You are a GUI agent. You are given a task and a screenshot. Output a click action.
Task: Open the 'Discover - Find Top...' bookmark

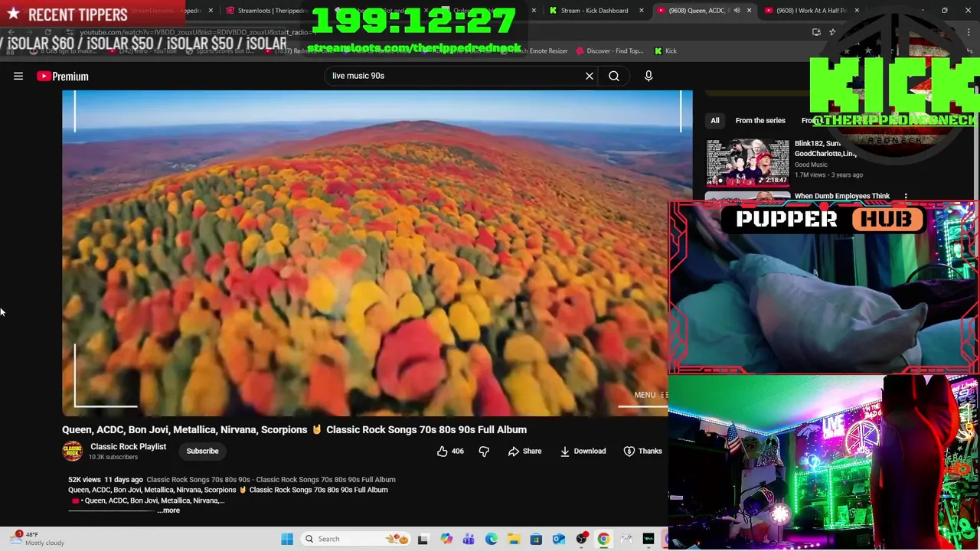click(609, 51)
